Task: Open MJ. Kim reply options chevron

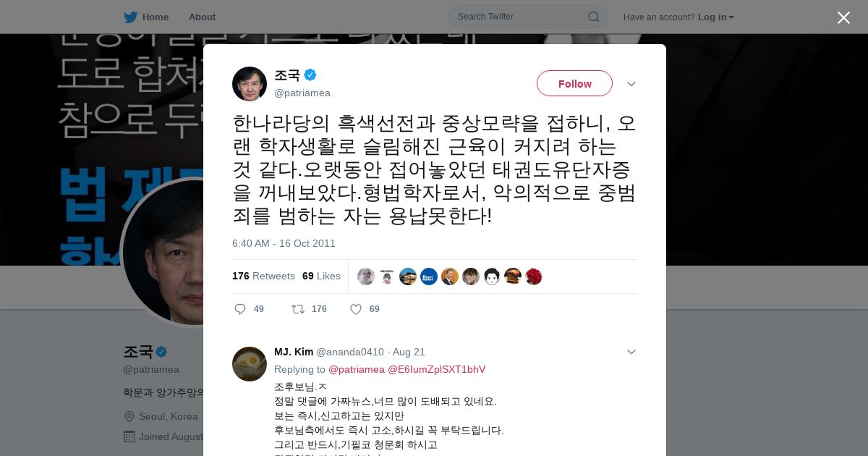Action: point(631,352)
